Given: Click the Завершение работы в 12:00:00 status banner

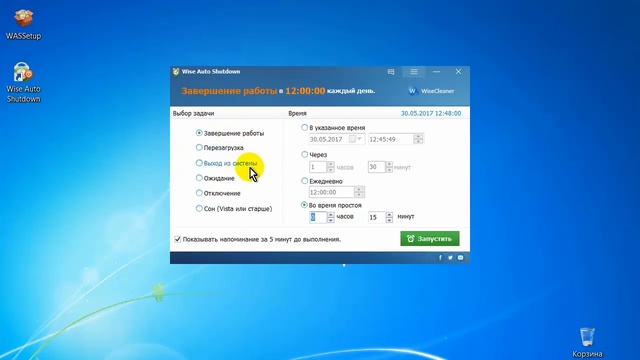Looking at the screenshot, I should click(278, 91).
